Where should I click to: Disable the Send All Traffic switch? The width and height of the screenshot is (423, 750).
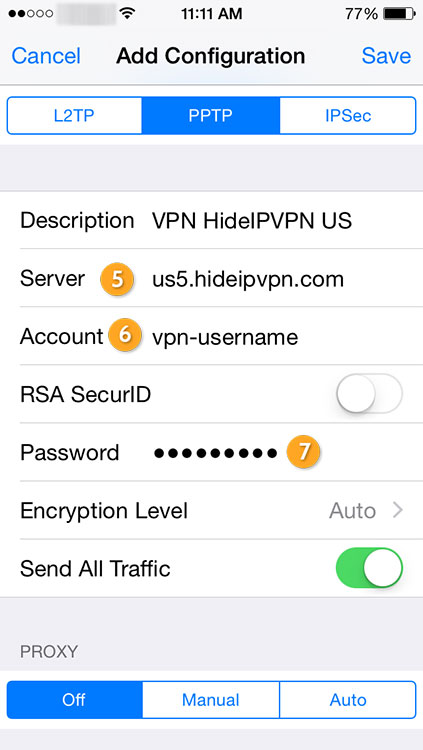(369, 568)
